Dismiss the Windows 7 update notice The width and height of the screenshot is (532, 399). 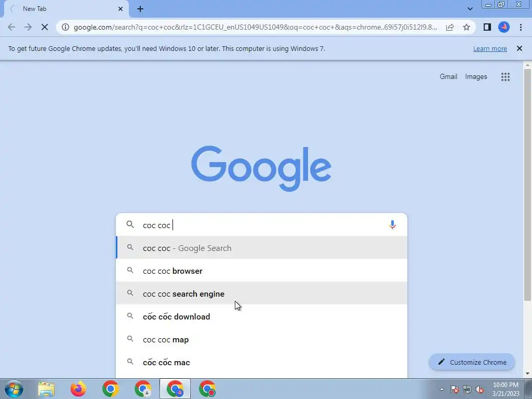(520, 48)
